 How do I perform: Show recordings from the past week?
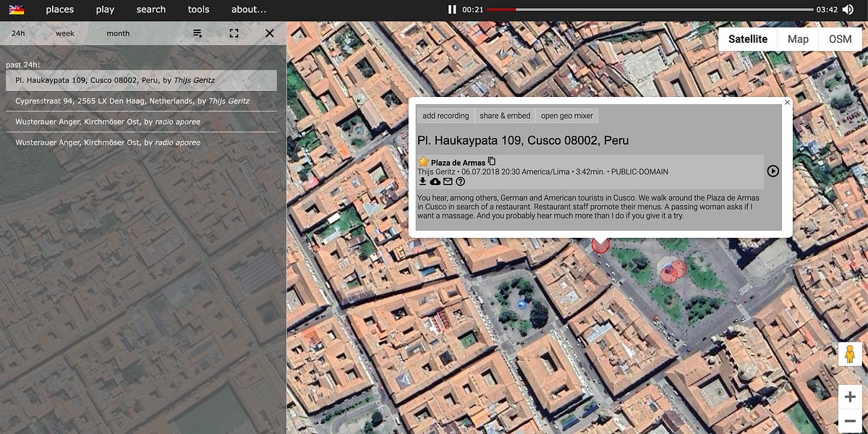click(x=65, y=33)
